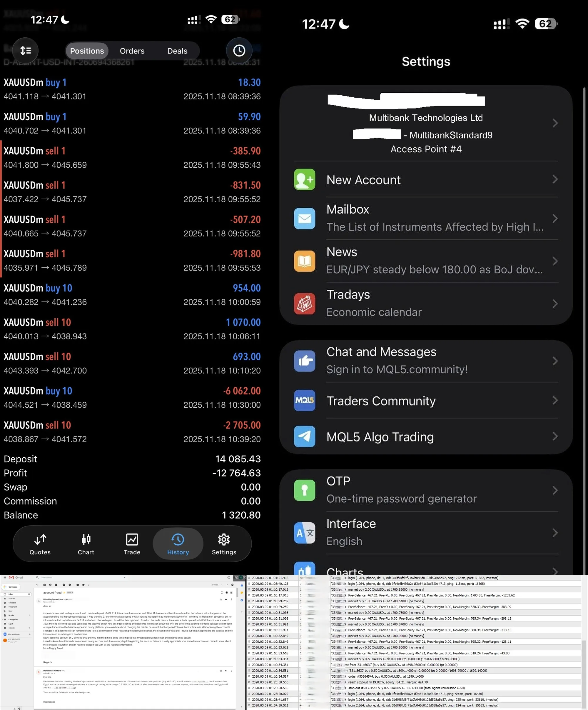Star Mohammed Al Marie's message
This screenshot has width=588, height=710.
tap(221, 671)
